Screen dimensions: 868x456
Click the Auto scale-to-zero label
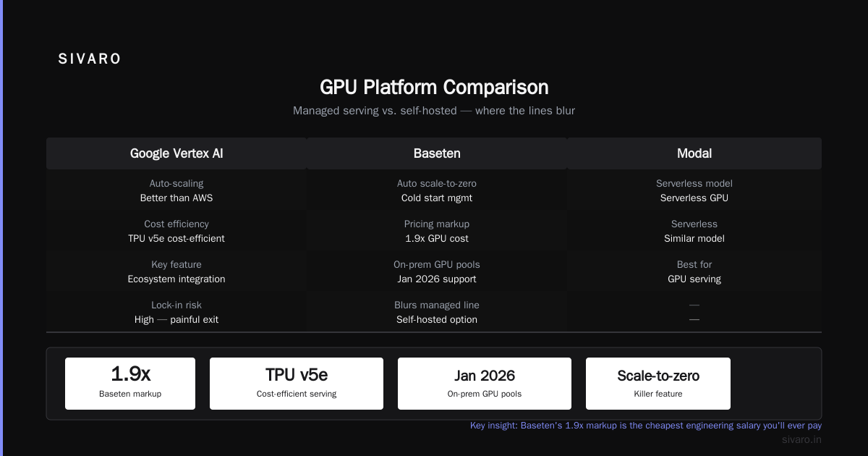click(437, 184)
